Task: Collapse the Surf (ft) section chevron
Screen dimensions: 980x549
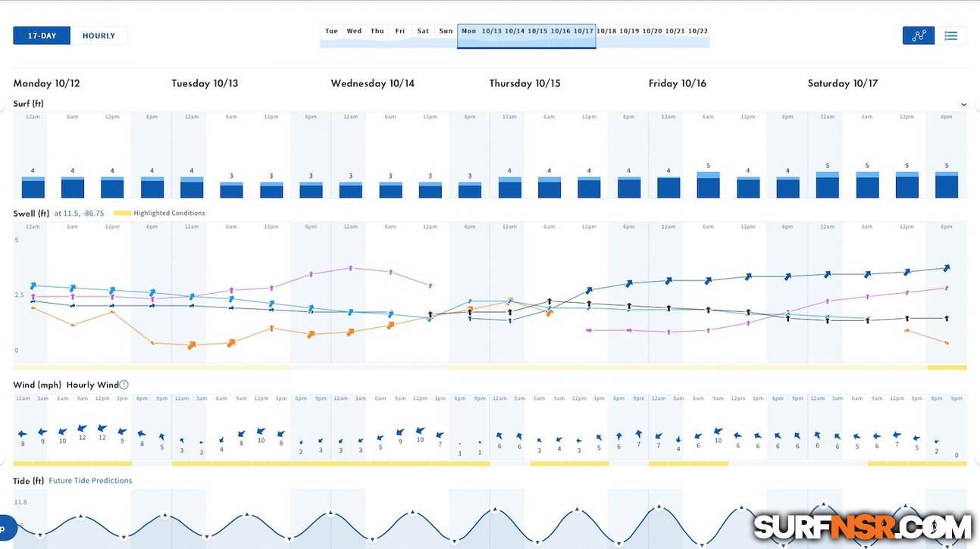Action: pyautogui.click(x=963, y=104)
